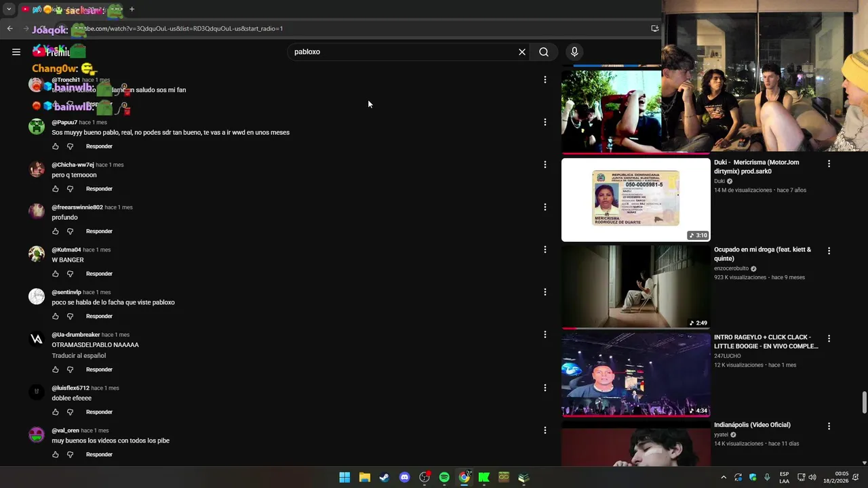The height and width of the screenshot is (488, 868).
Task: Open options menu for @Ua-drumbreaker's comment
Action: tap(545, 335)
